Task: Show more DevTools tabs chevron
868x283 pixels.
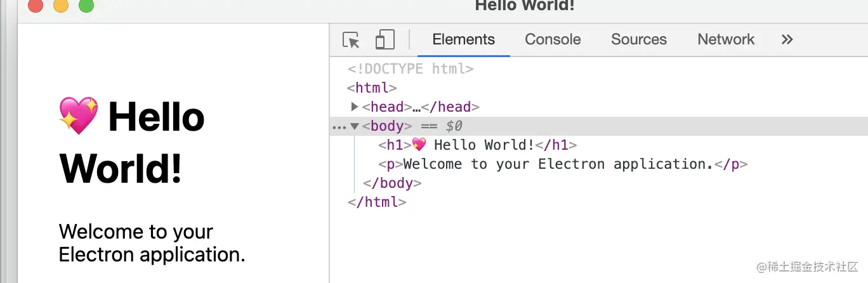Action: [787, 39]
